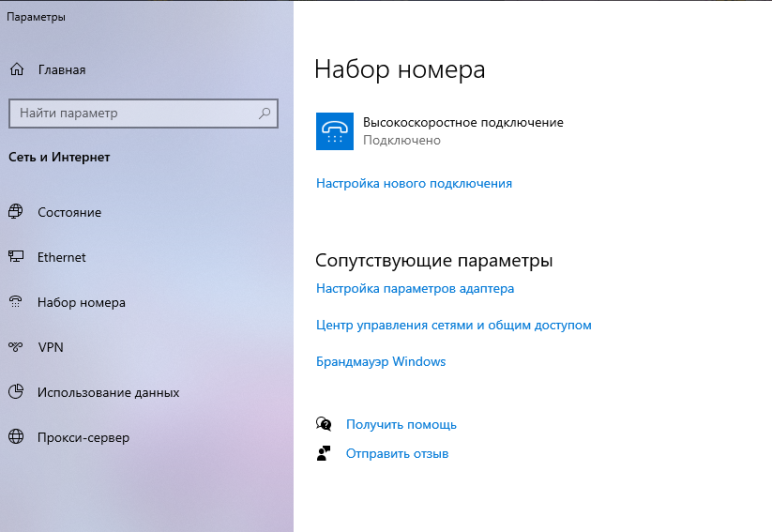This screenshot has width=772, height=532.
Task: Click the Сопутствующие параметры heading
Action: [x=433, y=260]
